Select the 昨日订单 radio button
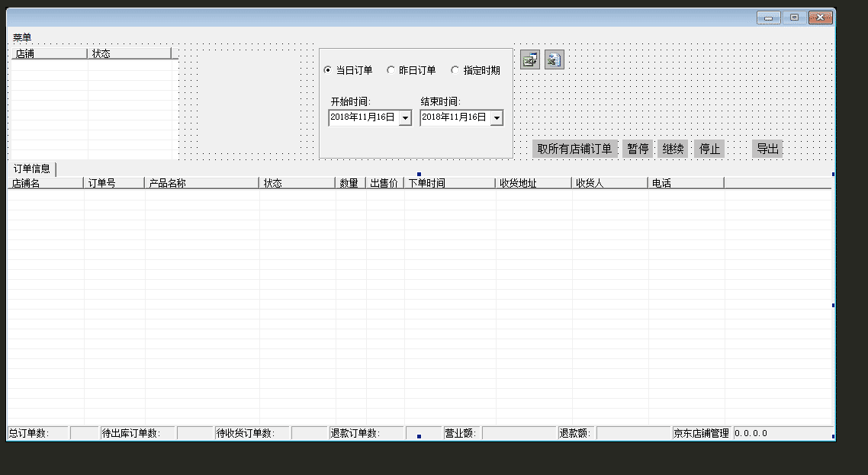 (391, 69)
